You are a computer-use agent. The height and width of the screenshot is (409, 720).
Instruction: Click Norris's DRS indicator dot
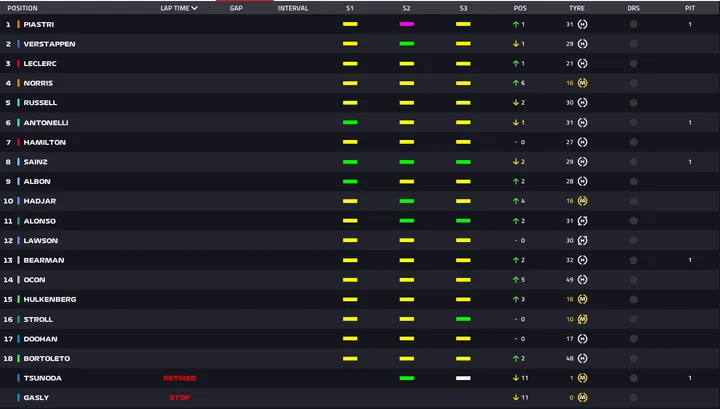[x=633, y=83]
